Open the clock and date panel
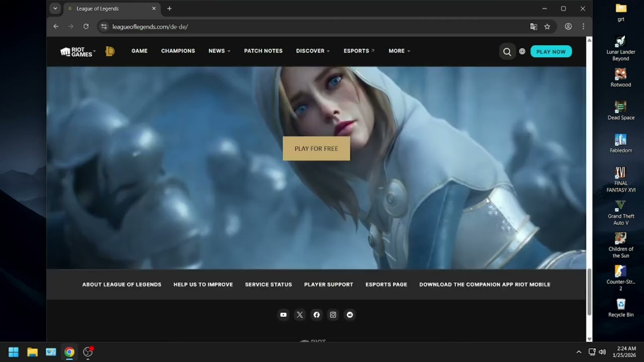Viewport: 644px width, 362px height. [624, 352]
